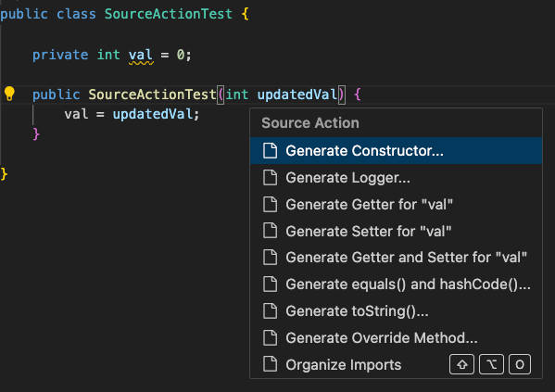Viewport: 555px width, 392px height.
Task: Choose Generate Logger... from Source Action menu
Action: tap(396, 178)
